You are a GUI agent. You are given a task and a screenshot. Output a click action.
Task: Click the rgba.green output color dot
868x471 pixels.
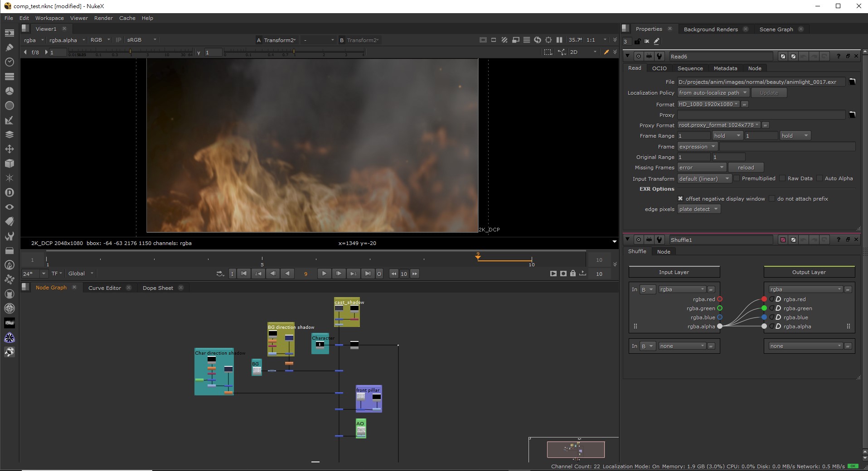764,308
